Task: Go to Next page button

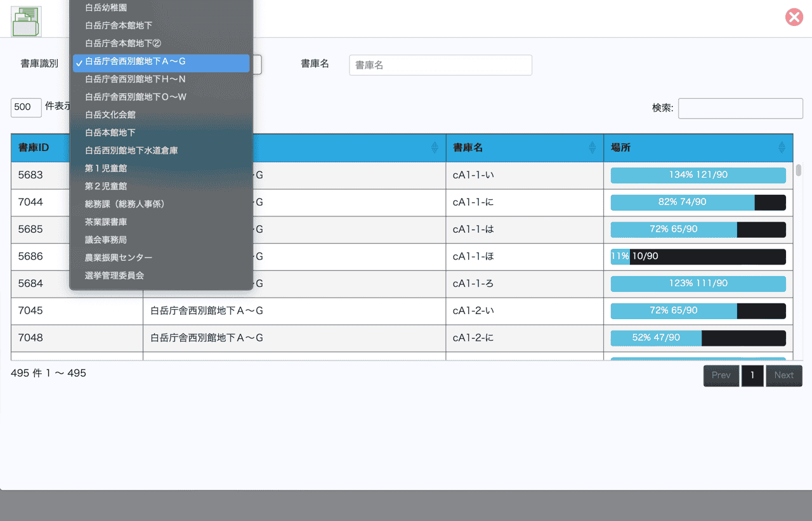Action: tap(783, 375)
